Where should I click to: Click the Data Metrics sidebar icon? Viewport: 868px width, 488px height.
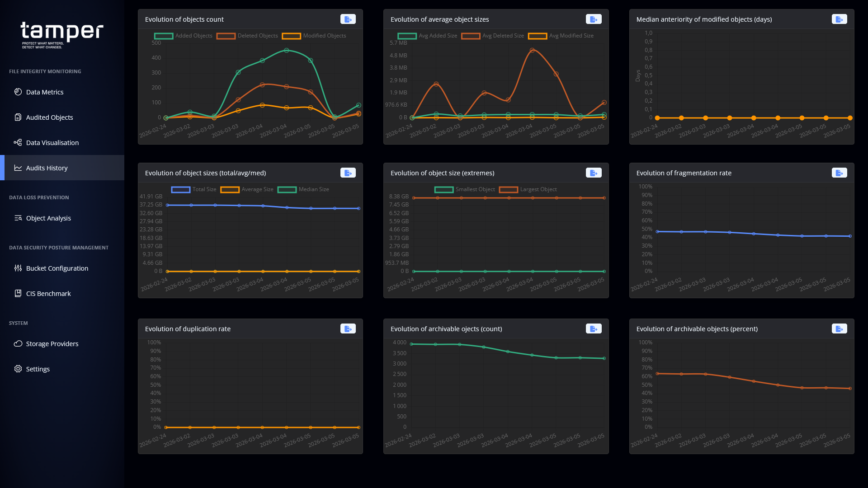18,92
